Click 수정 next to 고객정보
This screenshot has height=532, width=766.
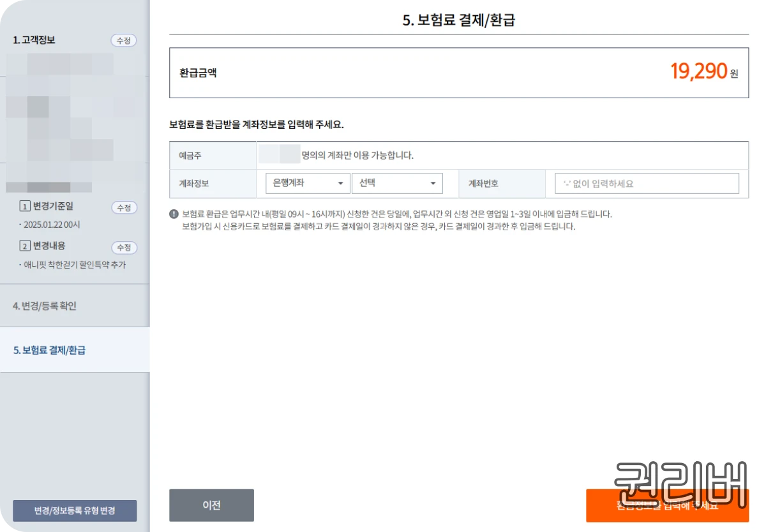tap(123, 40)
